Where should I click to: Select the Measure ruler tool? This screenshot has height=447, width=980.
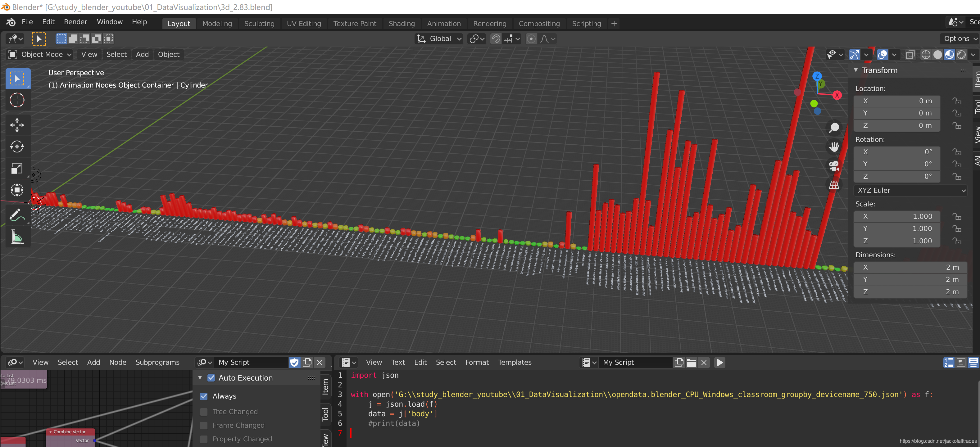(x=17, y=237)
